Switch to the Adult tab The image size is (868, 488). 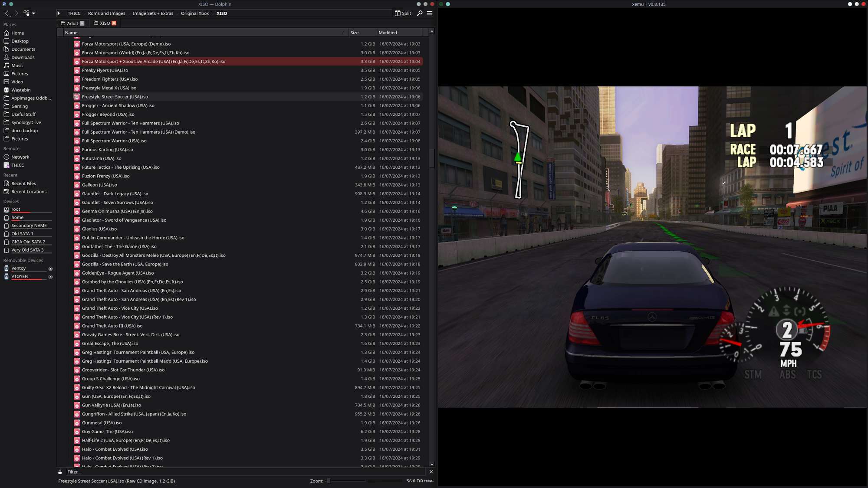[x=72, y=23]
